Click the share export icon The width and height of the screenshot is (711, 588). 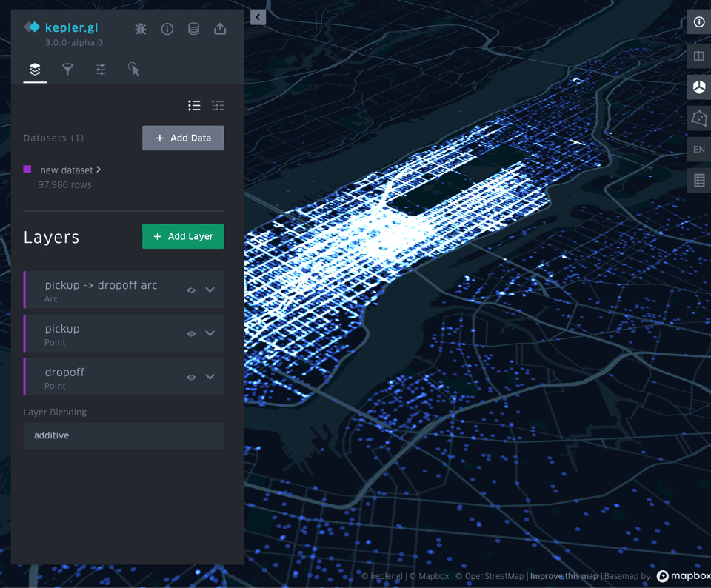point(220,29)
